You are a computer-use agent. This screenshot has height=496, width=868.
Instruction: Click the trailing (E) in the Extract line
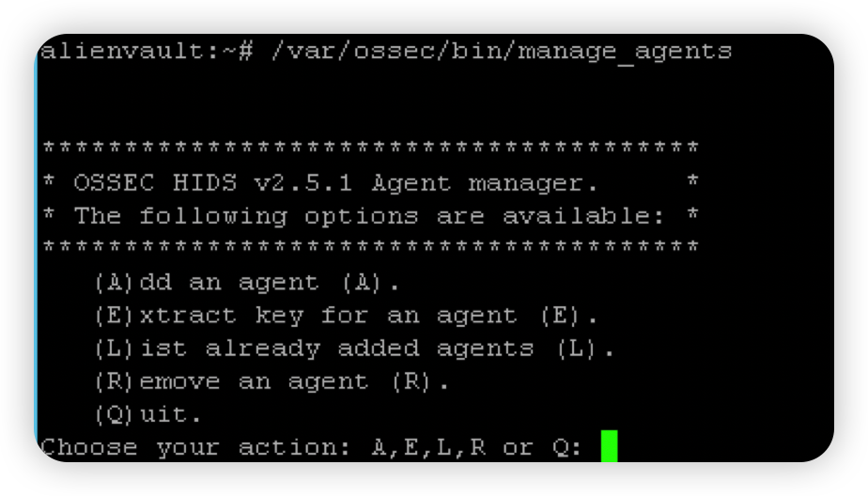point(560,316)
